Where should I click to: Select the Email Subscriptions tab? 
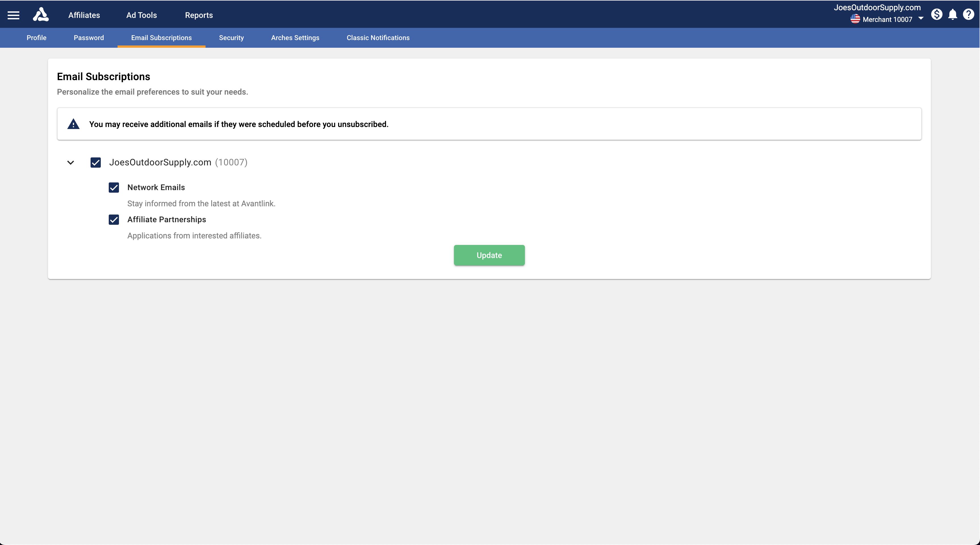coord(161,38)
